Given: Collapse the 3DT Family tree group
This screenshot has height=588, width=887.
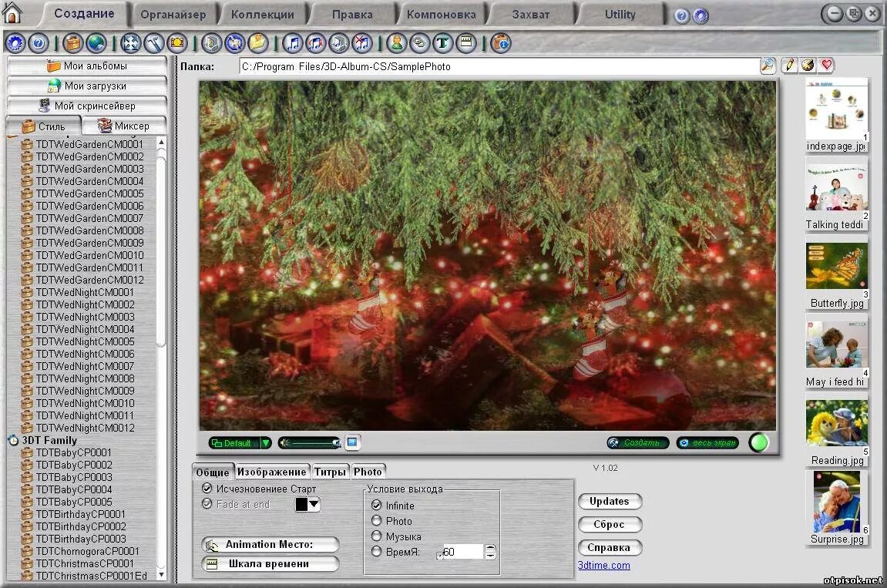Looking at the screenshot, I should [13, 440].
